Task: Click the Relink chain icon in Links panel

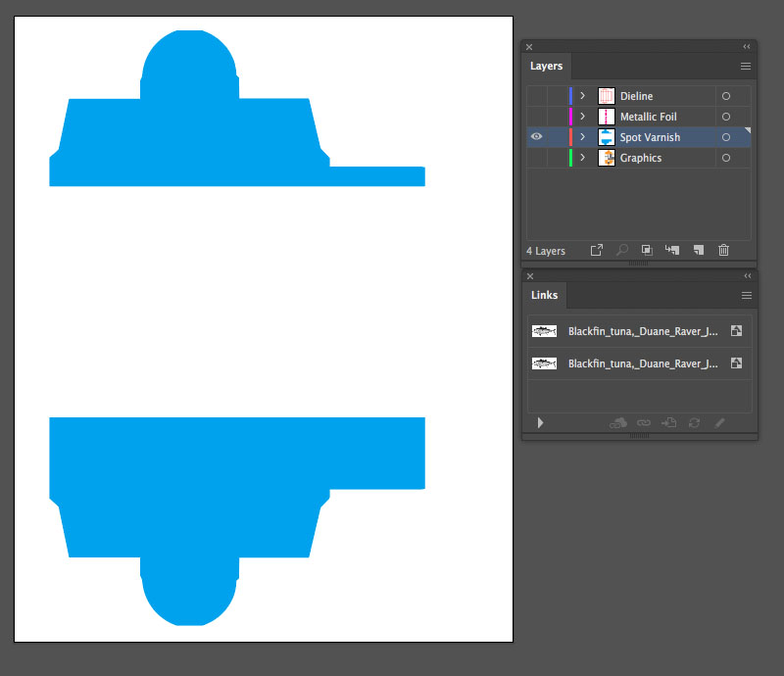Action: (x=644, y=422)
